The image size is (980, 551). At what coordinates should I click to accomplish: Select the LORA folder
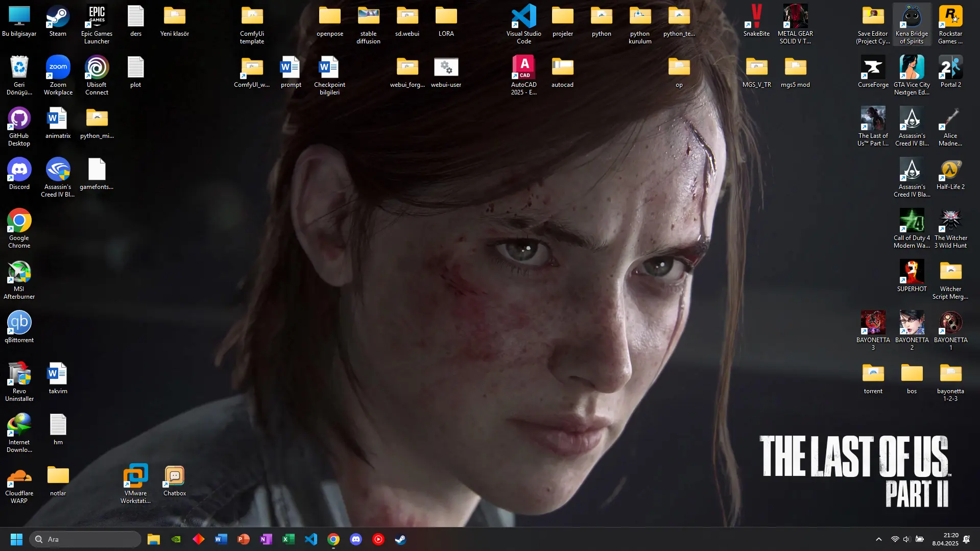[x=446, y=21]
